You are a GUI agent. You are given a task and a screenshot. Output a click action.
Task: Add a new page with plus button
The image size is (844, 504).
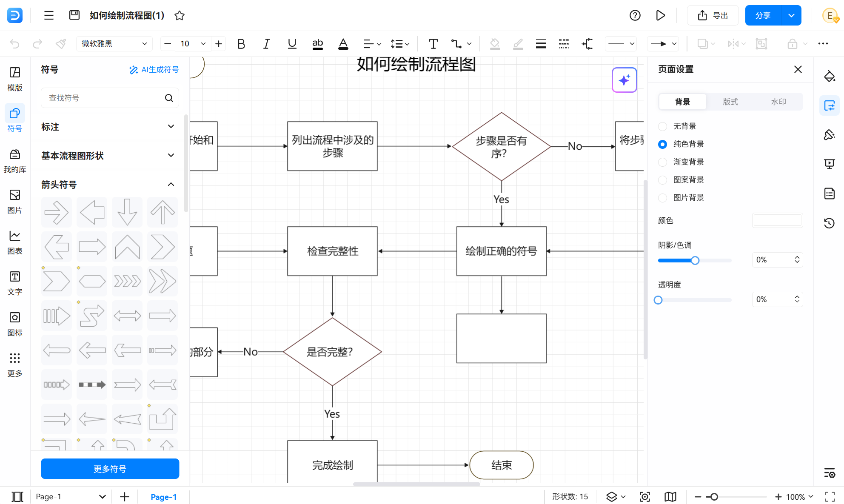point(125,497)
